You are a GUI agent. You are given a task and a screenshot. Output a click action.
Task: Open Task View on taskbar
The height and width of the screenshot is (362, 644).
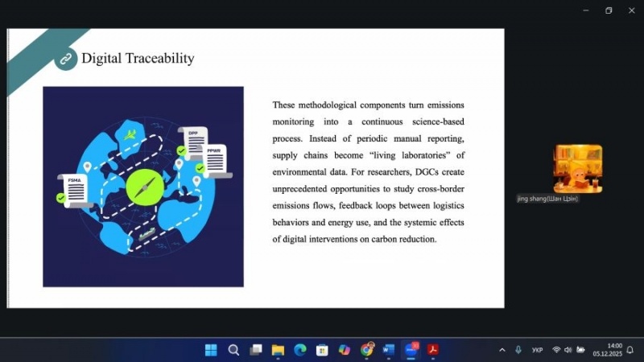pos(256,350)
